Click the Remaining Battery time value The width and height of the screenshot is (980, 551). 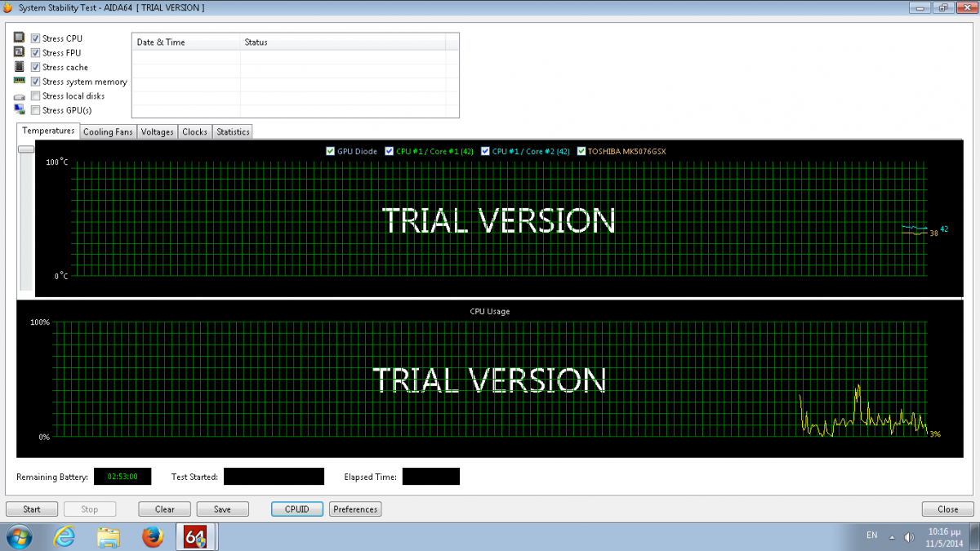point(122,476)
